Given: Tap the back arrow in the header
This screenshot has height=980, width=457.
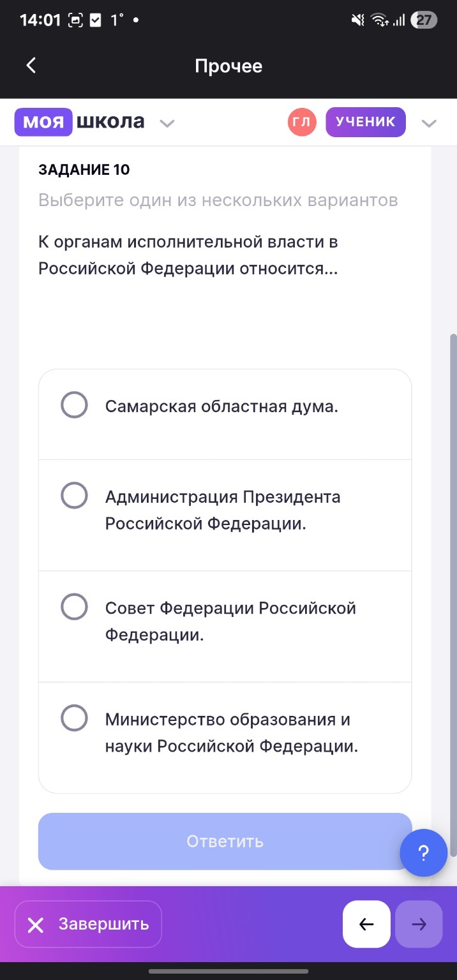Looking at the screenshot, I should pyautogui.click(x=30, y=65).
